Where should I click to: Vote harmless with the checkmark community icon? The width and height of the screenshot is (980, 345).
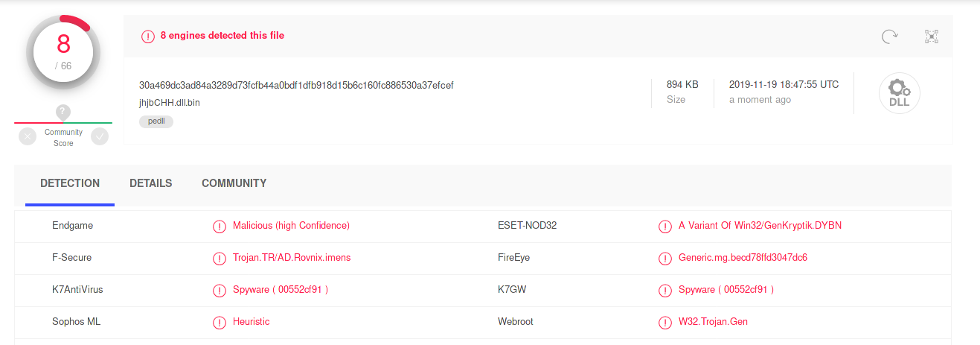(99, 136)
